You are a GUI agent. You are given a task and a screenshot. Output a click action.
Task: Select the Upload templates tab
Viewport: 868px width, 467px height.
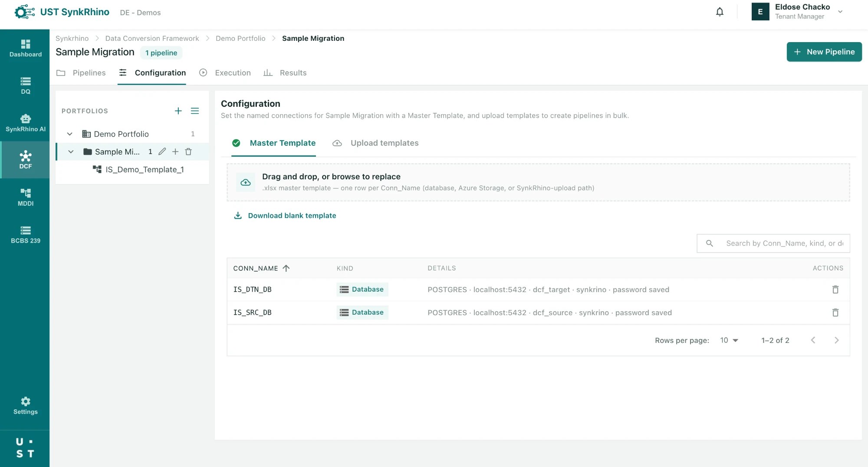pos(375,143)
